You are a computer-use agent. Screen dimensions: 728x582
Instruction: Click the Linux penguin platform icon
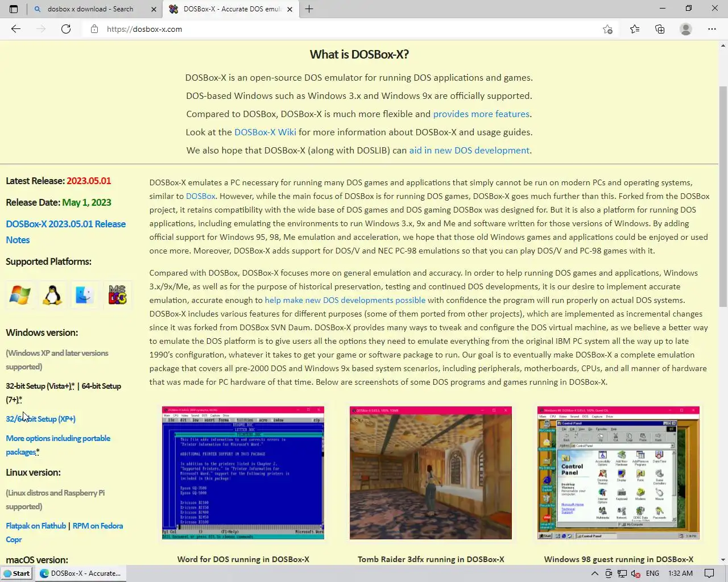(x=52, y=295)
